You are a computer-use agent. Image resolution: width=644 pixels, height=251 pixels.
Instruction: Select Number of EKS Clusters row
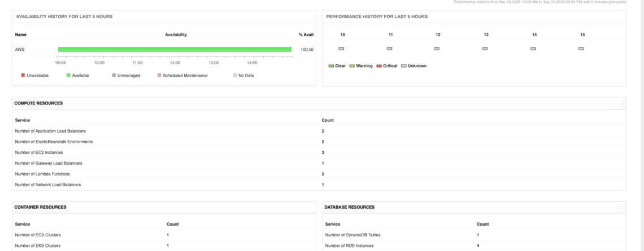[x=164, y=246]
